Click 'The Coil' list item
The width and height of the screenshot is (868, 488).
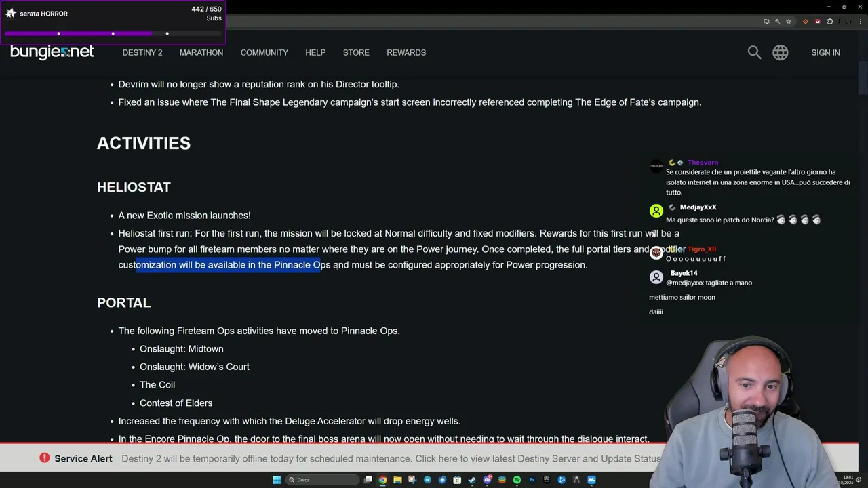[157, 385]
